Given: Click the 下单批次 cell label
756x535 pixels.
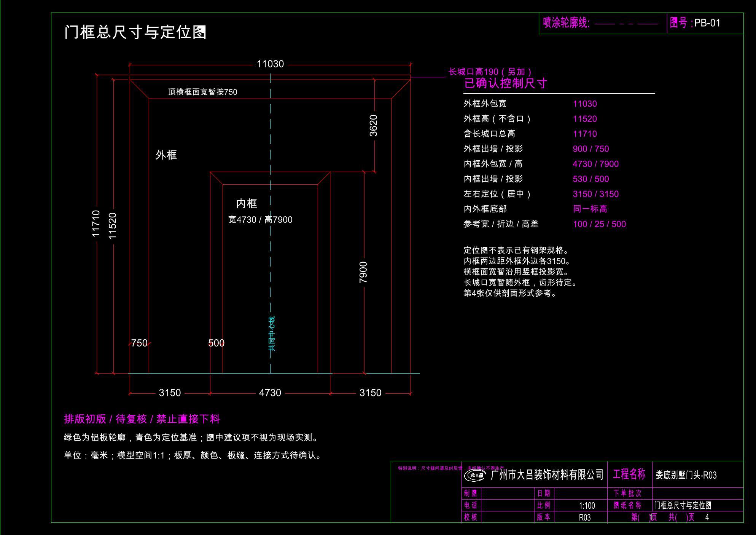Looking at the screenshot, I should [627, 493].
